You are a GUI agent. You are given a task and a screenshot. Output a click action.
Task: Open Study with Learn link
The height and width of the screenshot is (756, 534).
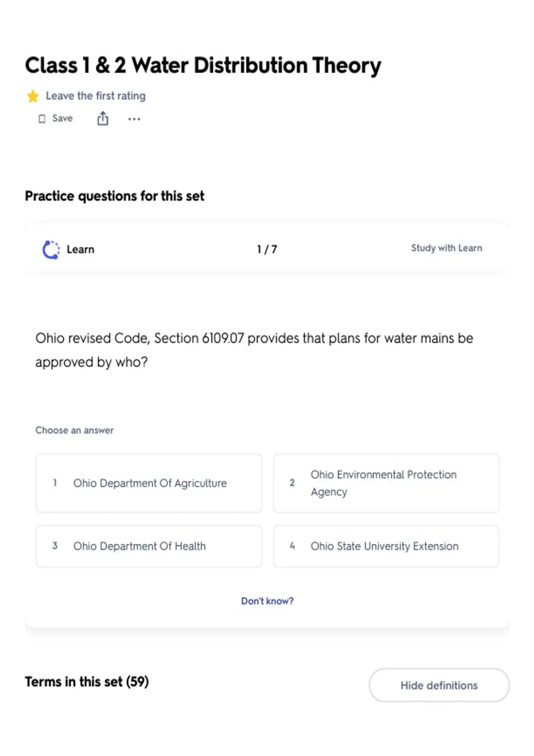coord(446,248)
